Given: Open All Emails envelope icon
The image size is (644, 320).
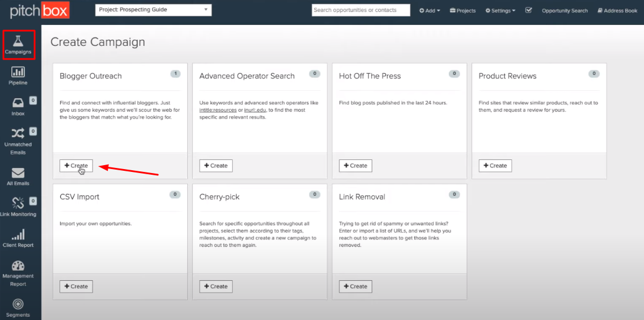Looking at the screenshot, I should [x=18, y=172].
